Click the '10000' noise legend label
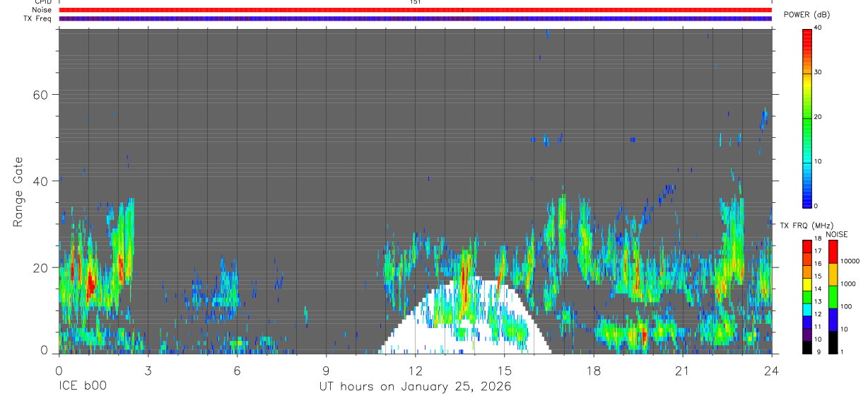868x401 pixels. pos(850,261)
